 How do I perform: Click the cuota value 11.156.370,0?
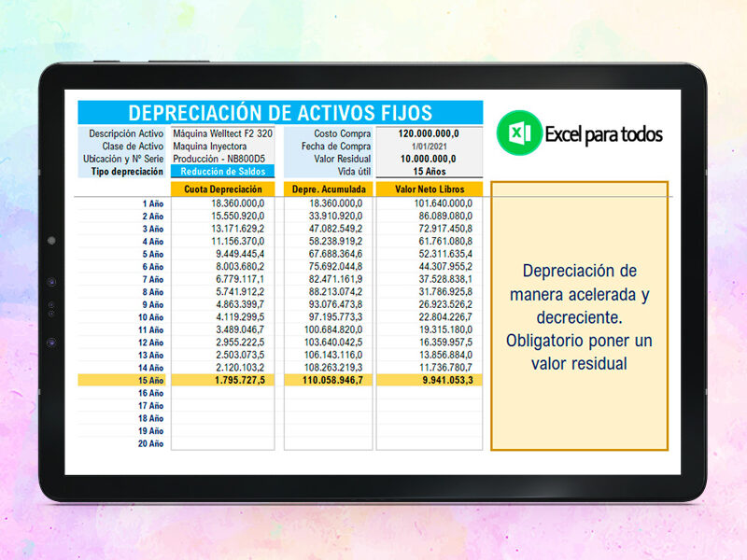[x=238, y=242]
